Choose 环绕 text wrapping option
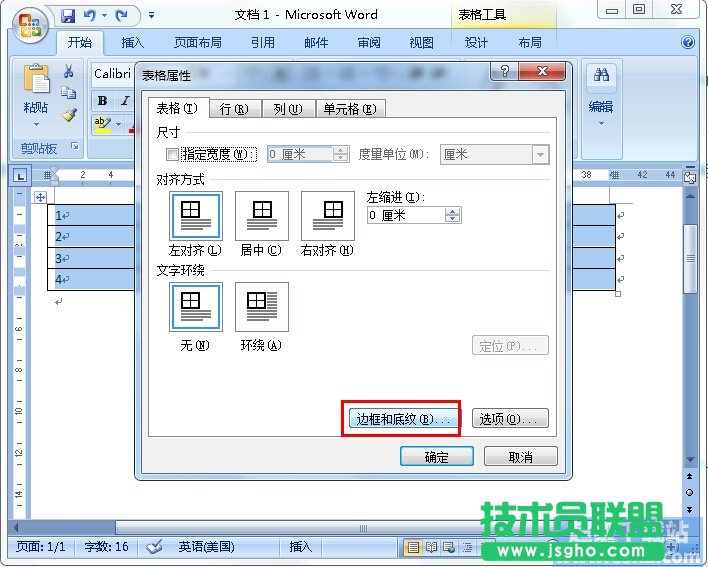708x567 pixels. click(x=261, y=307)
